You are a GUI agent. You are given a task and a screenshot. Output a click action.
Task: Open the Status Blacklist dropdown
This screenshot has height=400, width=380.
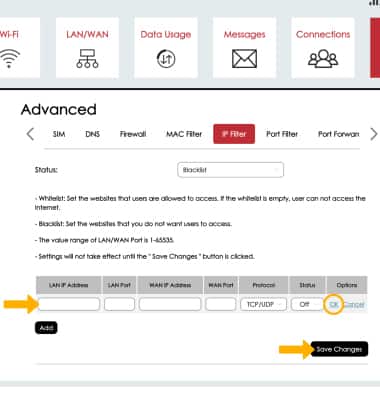click(231, 170)
